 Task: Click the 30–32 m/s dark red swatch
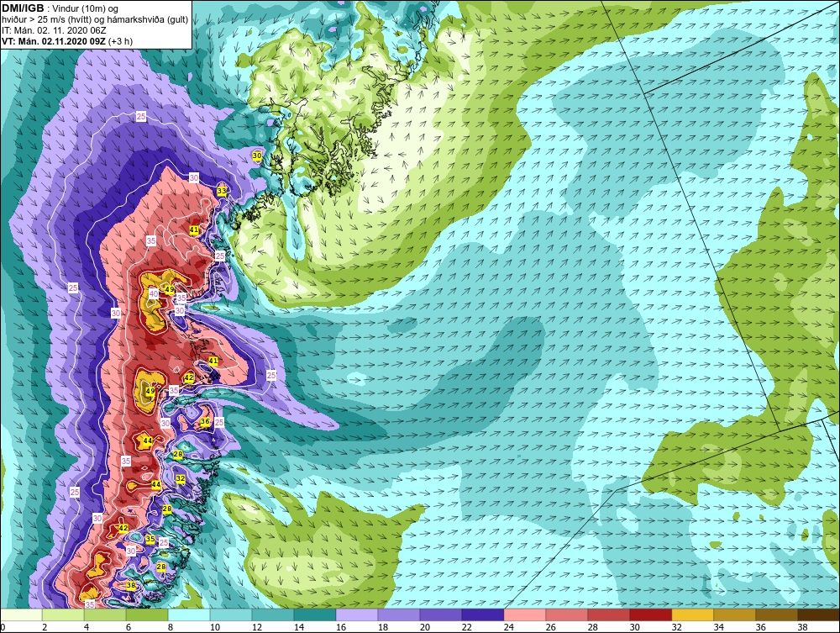click(x=651, y=615)
